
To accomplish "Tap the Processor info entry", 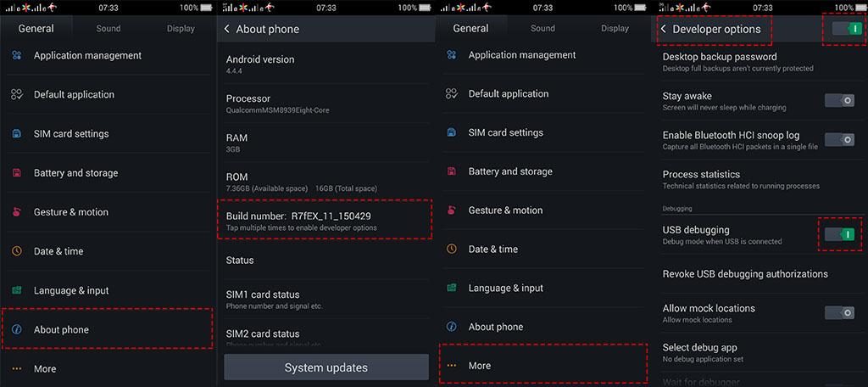I will [325, 104].
